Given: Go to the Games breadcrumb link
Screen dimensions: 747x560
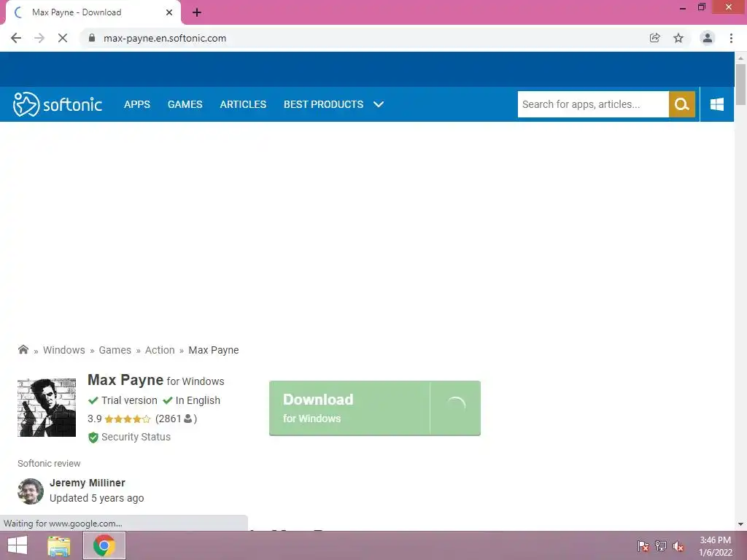Looking at the screenshot, I should pos(115,350).
